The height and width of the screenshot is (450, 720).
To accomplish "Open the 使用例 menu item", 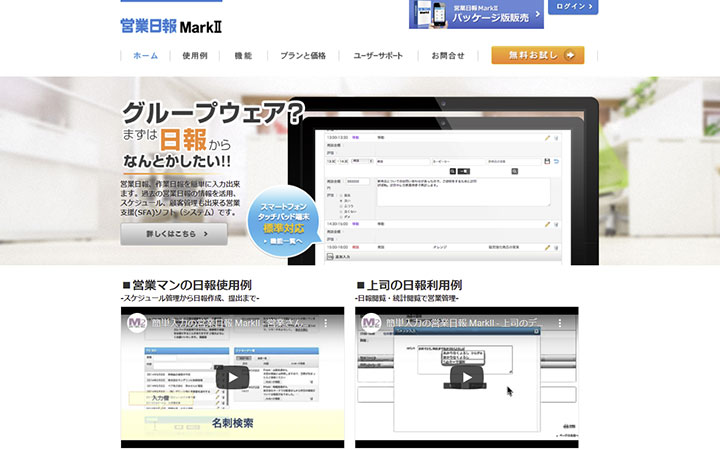I will tap(195, 56).
